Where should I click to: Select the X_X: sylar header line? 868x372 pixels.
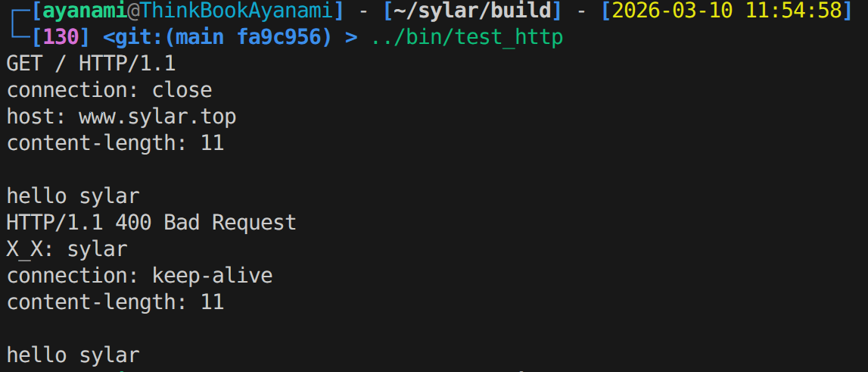67,249
